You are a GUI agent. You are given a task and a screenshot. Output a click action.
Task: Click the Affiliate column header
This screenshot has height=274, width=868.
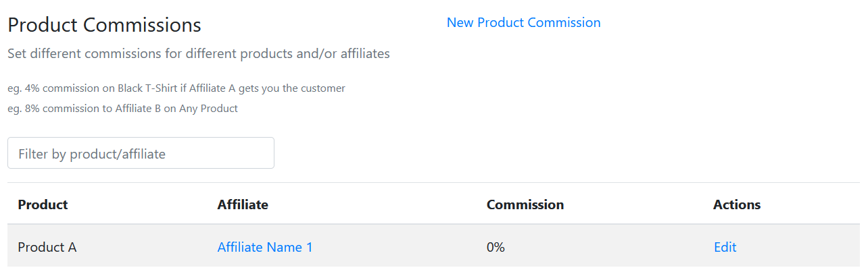point(243,204)
